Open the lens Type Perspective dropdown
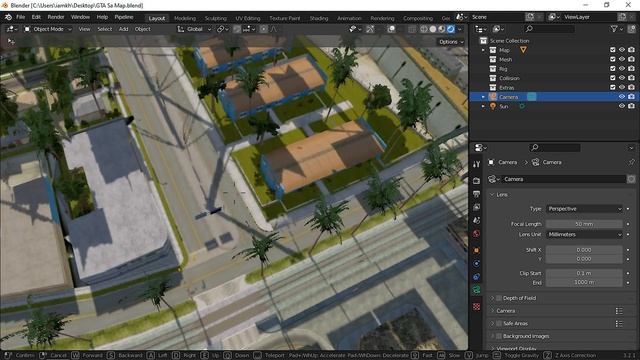Image resolution: width=640 pixels, height=360 pixels. click(584, 209)
